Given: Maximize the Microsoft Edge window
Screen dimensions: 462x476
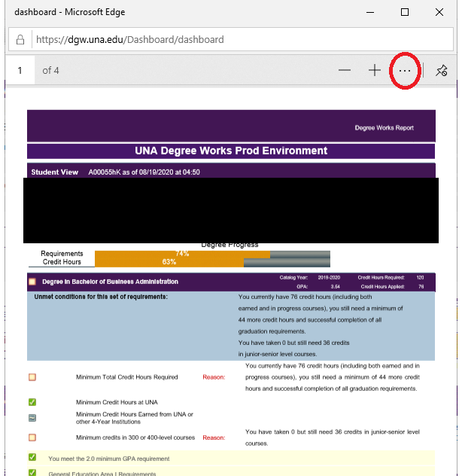Looking at the screenshot, I should pos(405,12).
